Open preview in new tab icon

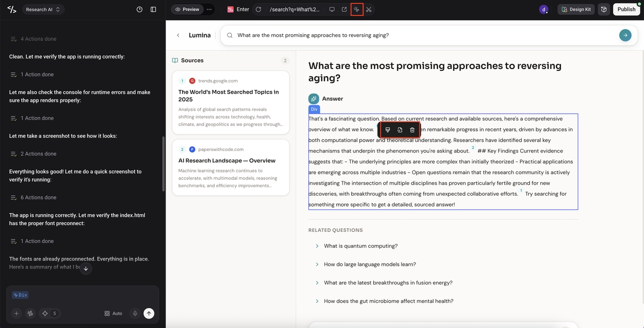(x=344, y=9)
